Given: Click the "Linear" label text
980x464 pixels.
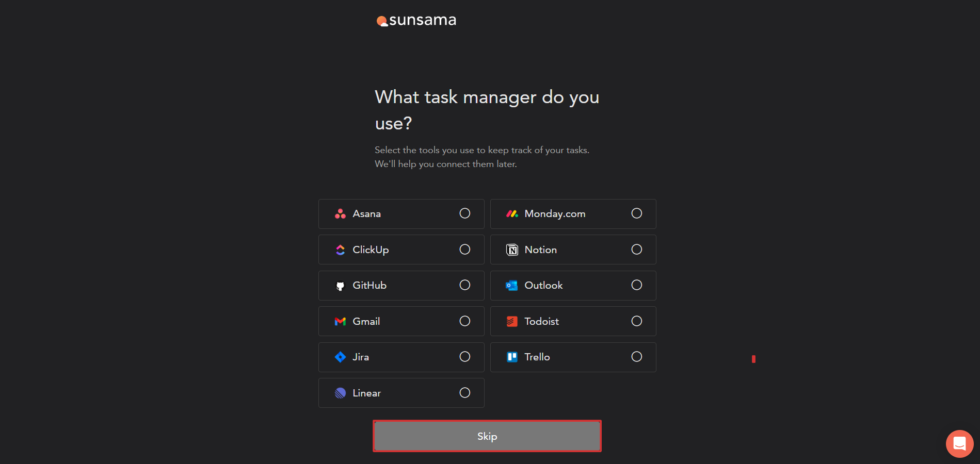Looking at the screenshot, I should pyautogui.click(x=366, y=393).
